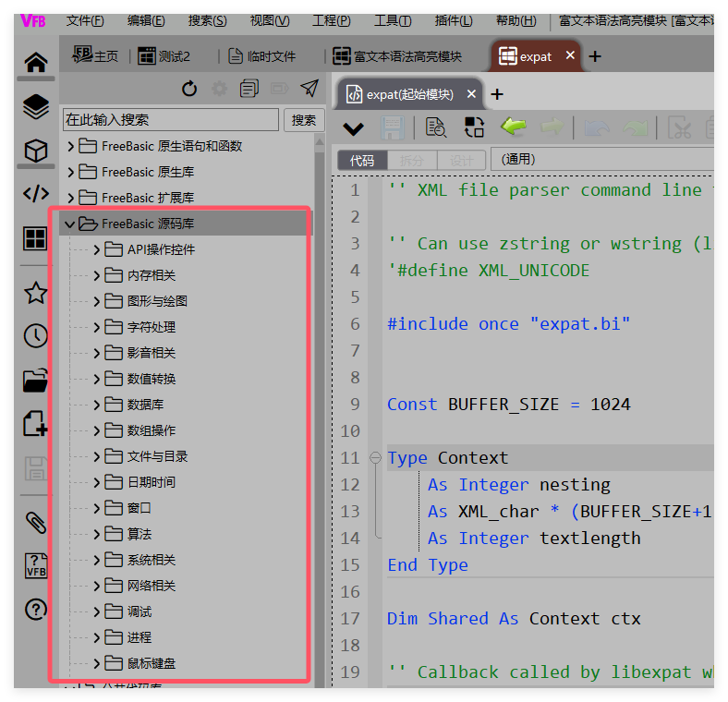Open the 工具(T) menu
The height and width of the screenshot is (702, 728).
[x=393, y=20]
